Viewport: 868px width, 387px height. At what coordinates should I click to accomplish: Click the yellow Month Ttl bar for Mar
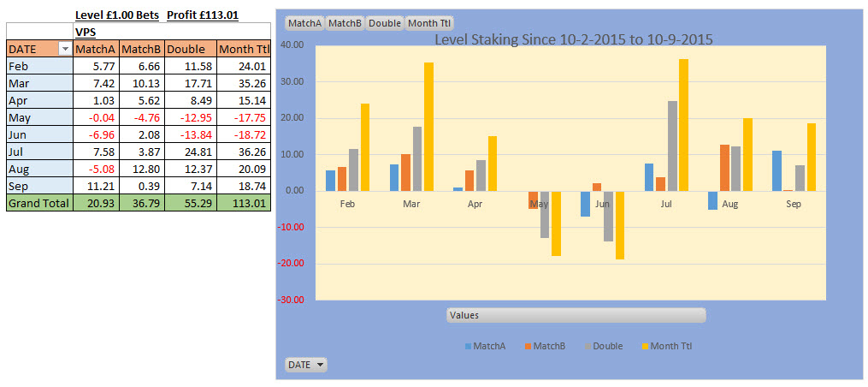428,127
